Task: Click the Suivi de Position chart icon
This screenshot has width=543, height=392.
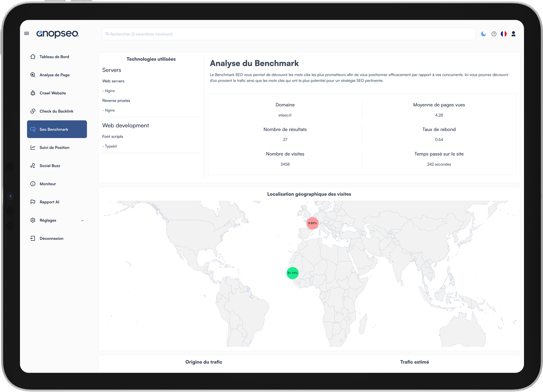Action: point(33,147)
